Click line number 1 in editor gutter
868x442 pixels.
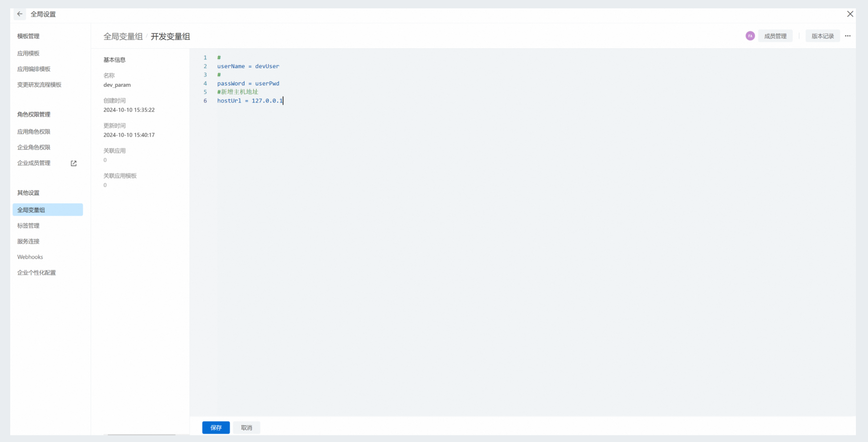205,58
